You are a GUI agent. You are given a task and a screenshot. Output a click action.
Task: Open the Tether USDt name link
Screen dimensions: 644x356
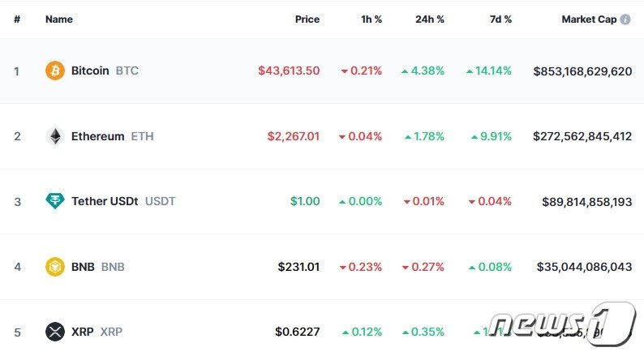coord(105,201)
